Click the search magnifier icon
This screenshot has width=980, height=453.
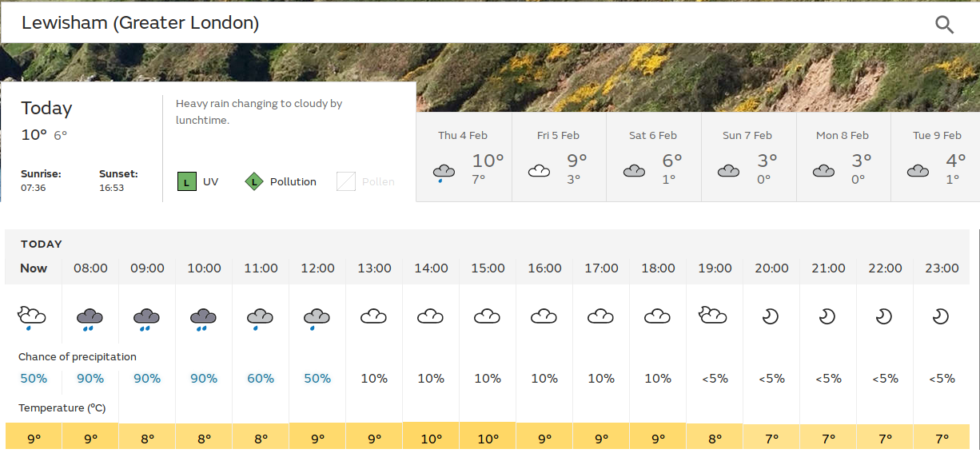pos(944,24)
